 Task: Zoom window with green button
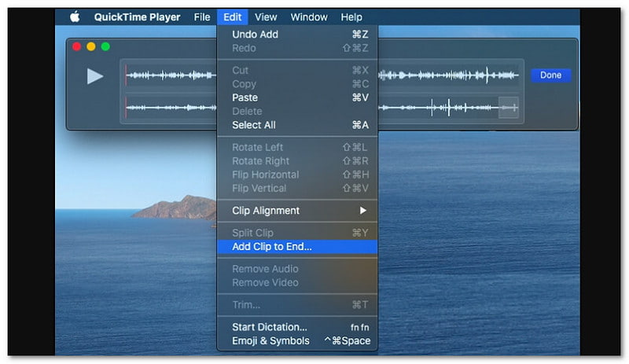105,46
